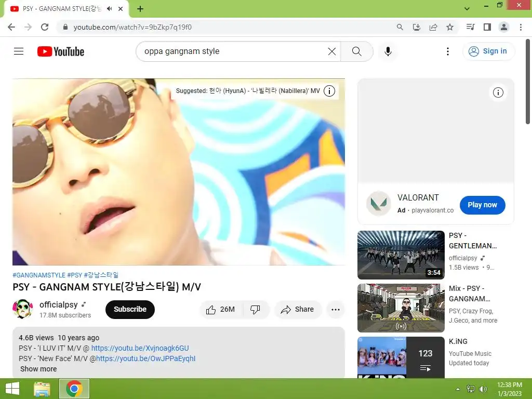This screenshot has width=532, height=399.
Task: Open network icon in system tray
Action: (x=471, y=389)
